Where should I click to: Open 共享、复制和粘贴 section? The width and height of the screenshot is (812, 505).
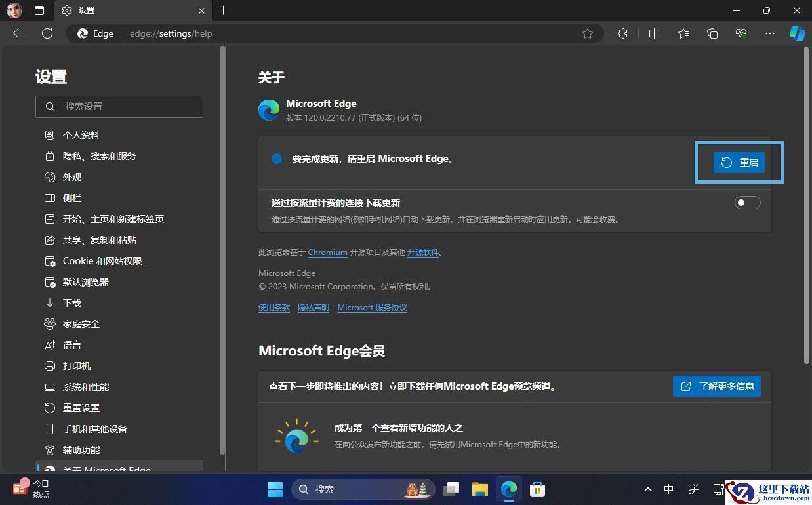click(119, 240)
